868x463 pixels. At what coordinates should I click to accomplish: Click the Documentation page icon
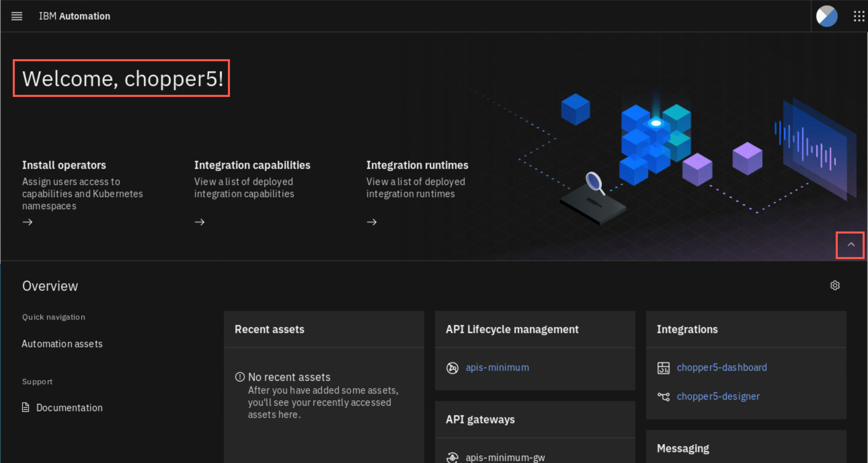[26, 407]
